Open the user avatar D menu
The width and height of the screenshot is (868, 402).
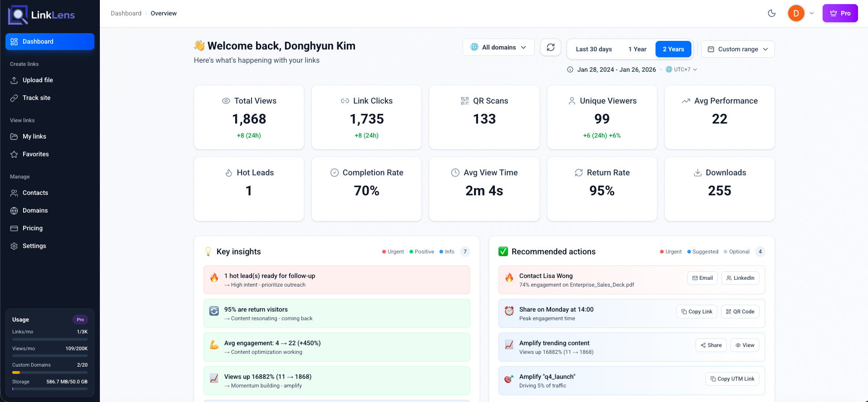(x=796, y=13)
